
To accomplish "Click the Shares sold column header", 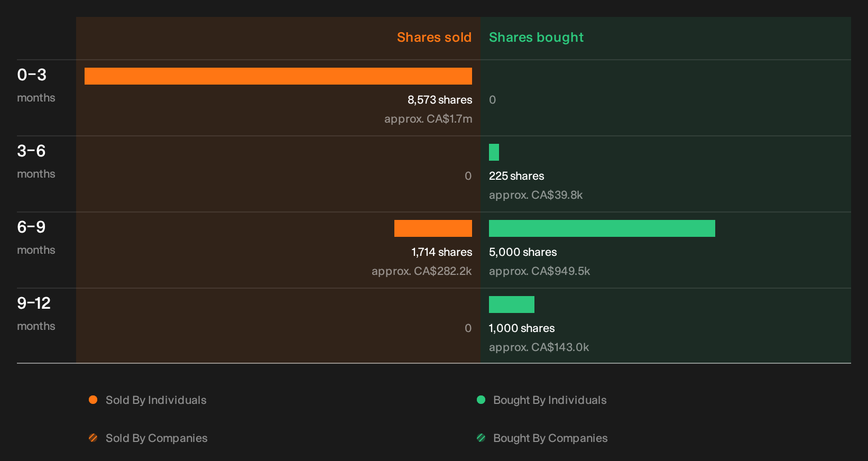I will coord(434,38).
